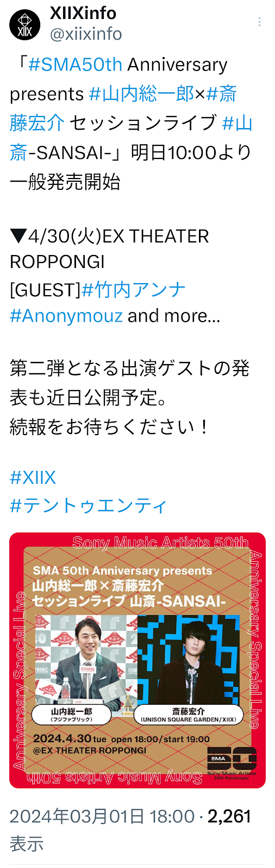Open the 2,261 表示 view count
This screenshot has width=275, height=868.
tap(130, 830)
